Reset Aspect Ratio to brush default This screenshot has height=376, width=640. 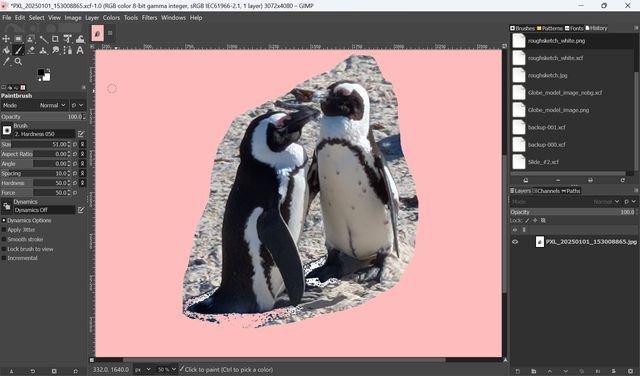tap(75, 154)
